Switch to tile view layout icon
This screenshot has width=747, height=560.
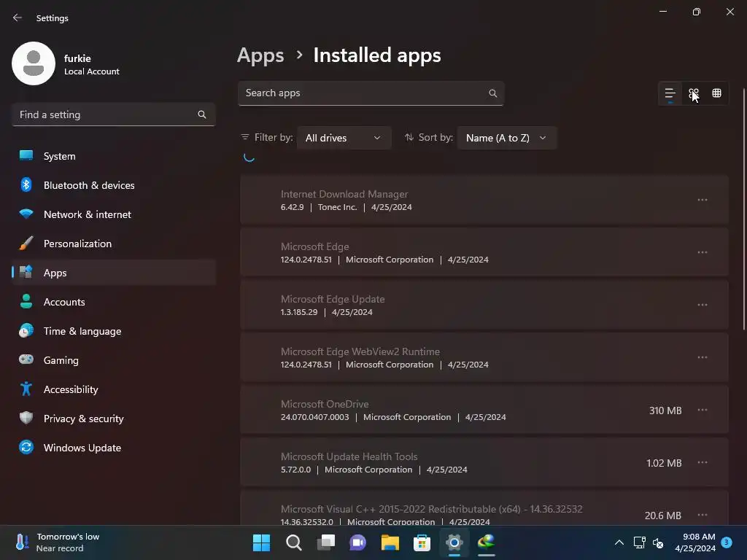pos(693,93)
